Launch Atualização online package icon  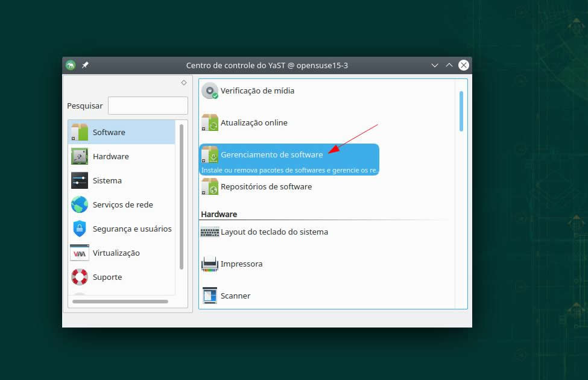pyautogui.click(x=210, y=123)
